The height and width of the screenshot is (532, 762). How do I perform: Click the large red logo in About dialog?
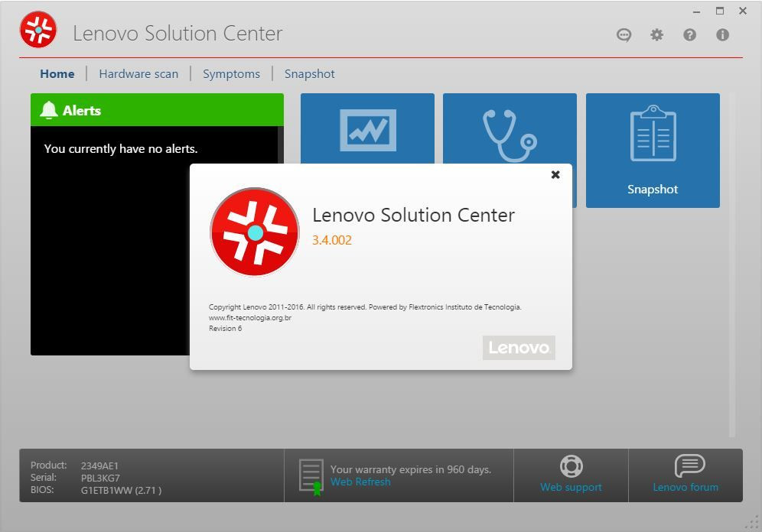coord(255,232)
